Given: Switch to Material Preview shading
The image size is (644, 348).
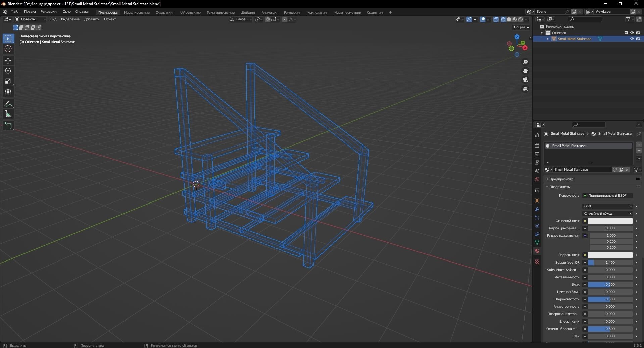Looking at the screenshot, I should pyautogui.click(x=515, y=19).
